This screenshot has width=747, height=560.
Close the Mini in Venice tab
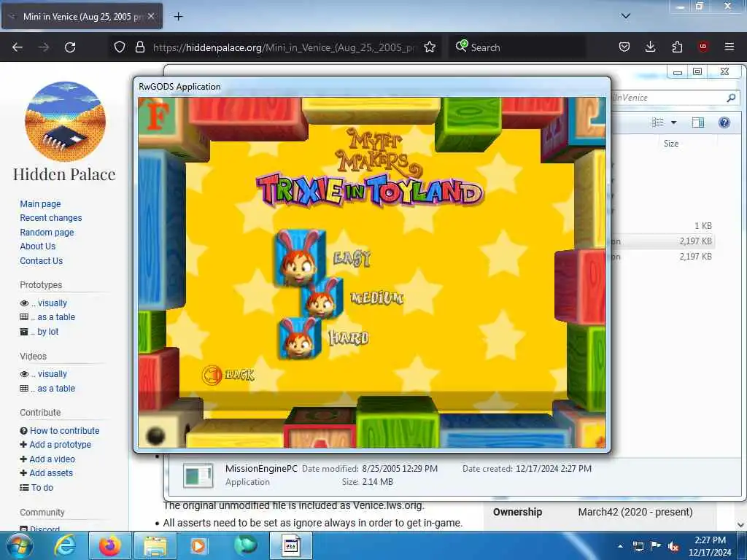[x=151, y=16]
